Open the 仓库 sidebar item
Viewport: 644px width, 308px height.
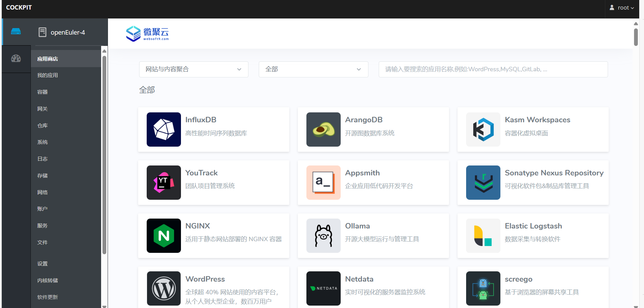66,126
